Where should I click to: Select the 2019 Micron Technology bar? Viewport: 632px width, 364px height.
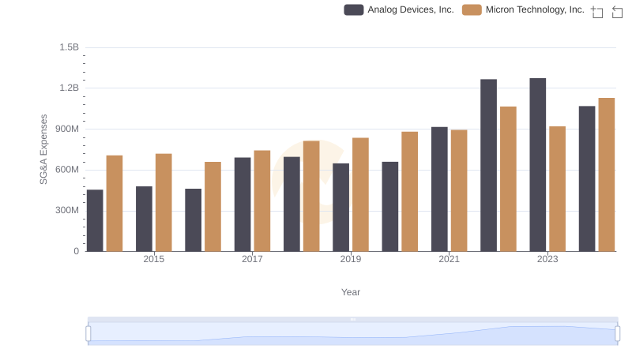360,195
